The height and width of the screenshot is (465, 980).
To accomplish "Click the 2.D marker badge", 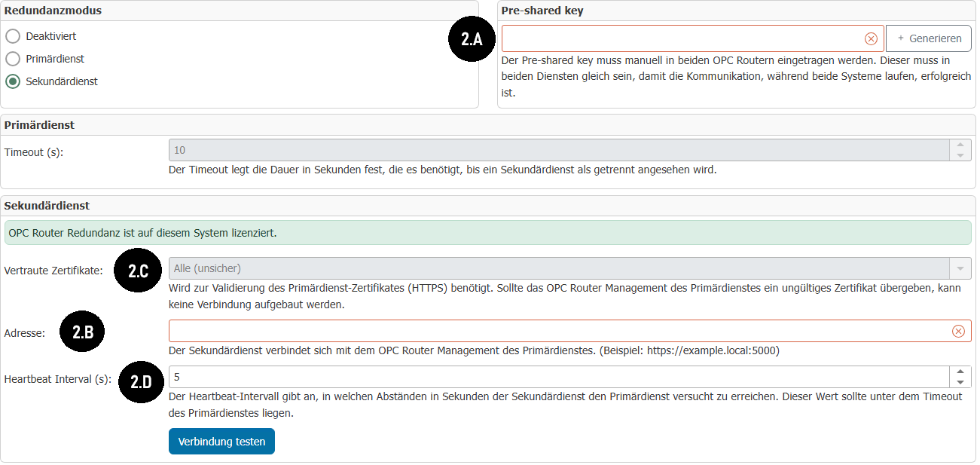I will pyautogui.click(x=141, y=381).
